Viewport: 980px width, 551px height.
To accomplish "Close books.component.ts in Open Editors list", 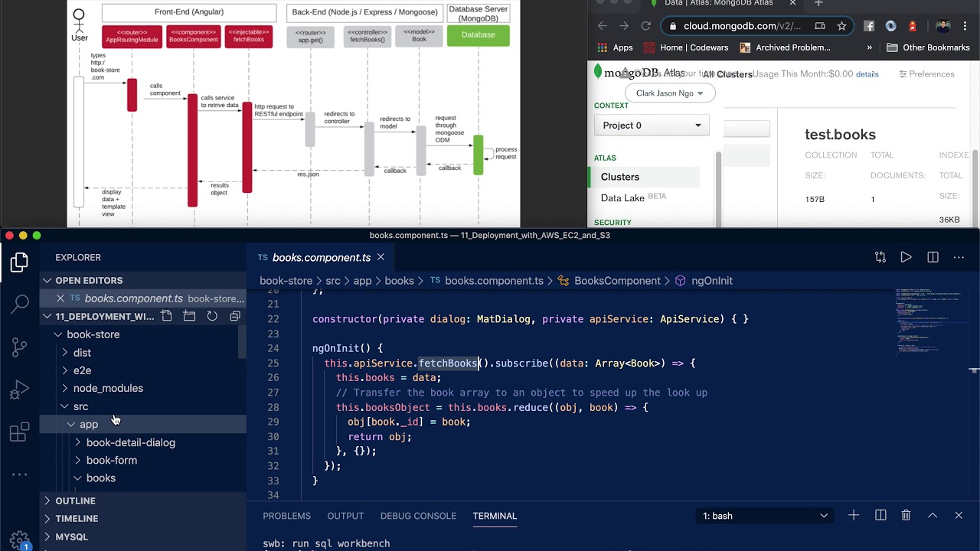I will (x=60, y=298).
